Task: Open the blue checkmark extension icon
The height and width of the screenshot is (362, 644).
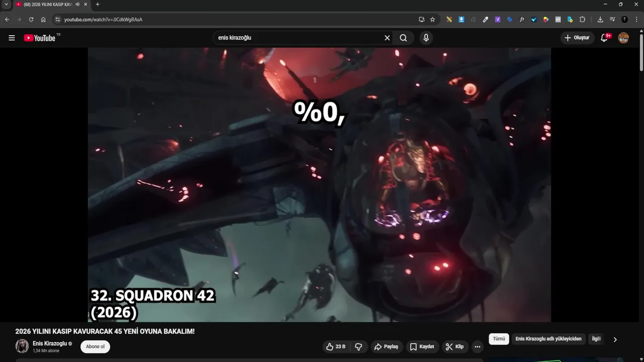Action: point(534,20)
